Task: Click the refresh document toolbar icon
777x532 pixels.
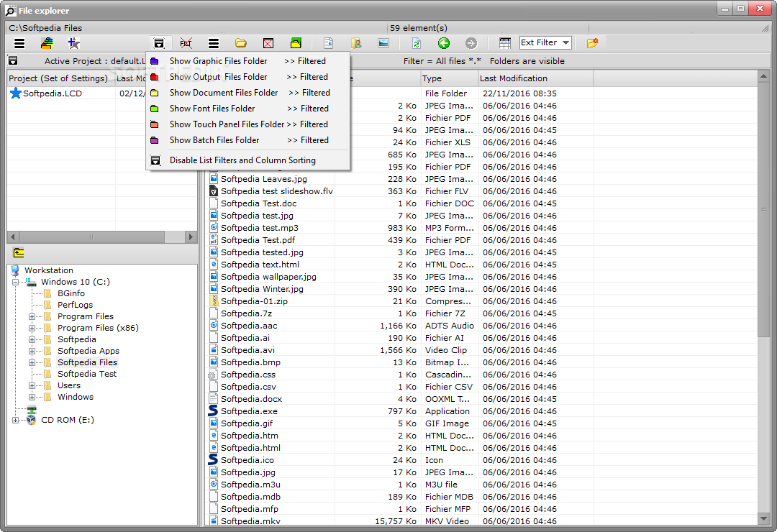Action: (417, 43)
